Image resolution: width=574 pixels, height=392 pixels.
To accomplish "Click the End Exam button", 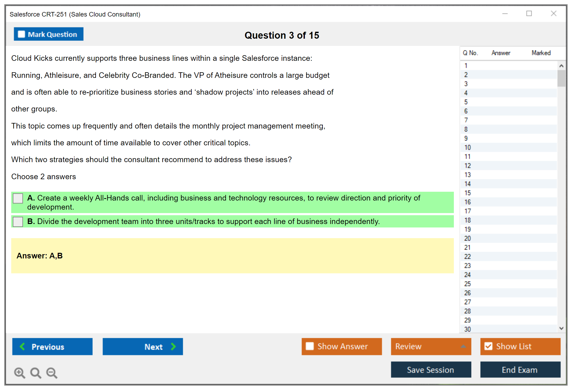I will click(x=520, y=370).
